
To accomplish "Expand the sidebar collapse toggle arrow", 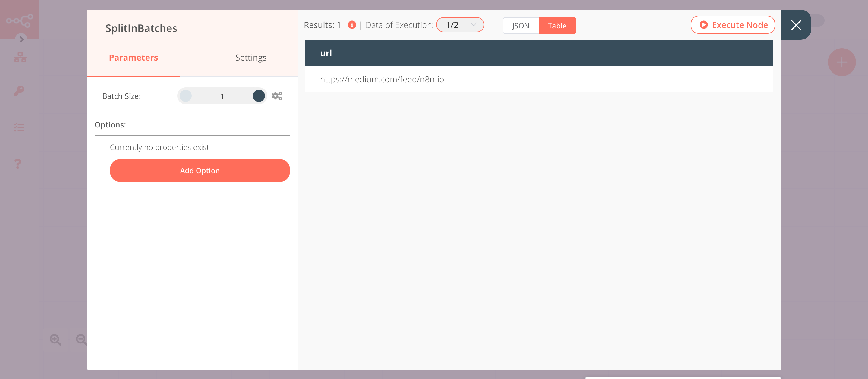I will [21, 39].
